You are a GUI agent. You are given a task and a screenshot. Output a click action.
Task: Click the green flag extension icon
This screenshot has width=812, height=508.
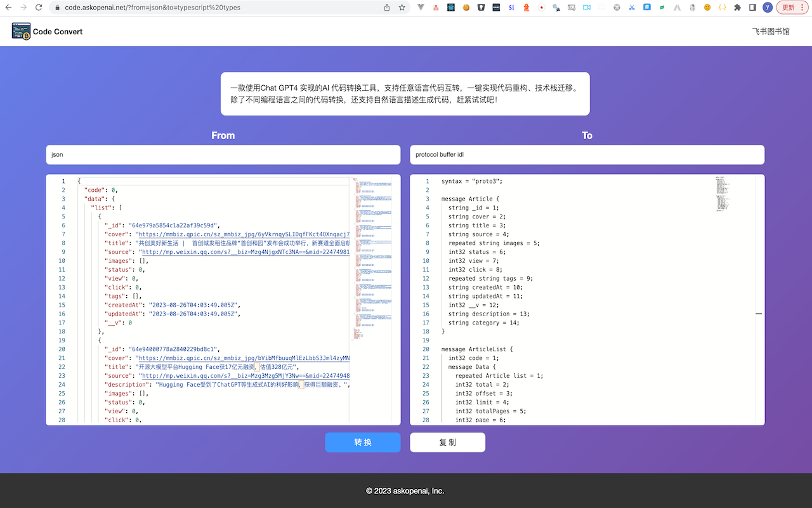662,8
